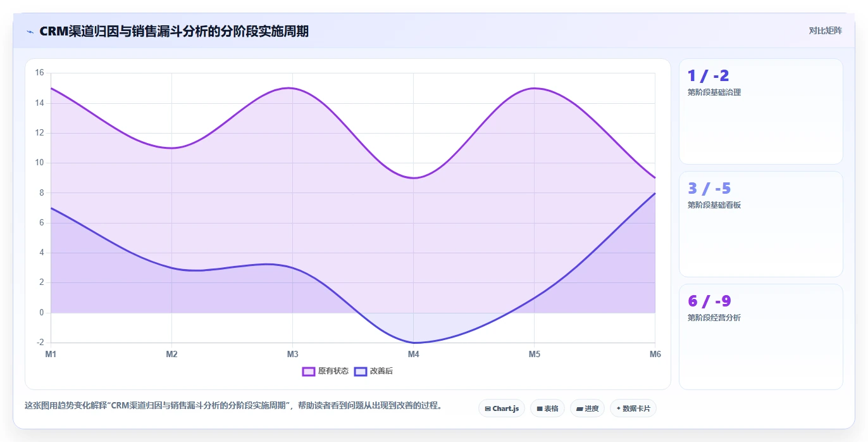
Task: Click the 改善后 legend color box
Action: (361, 371)
